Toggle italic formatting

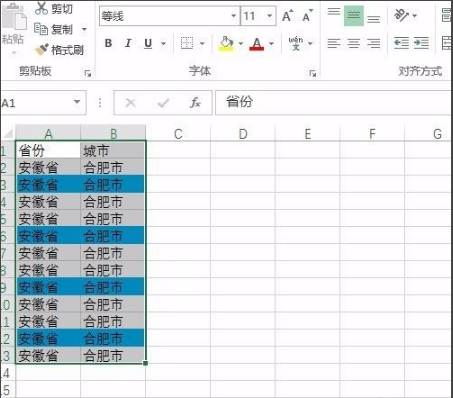(x=128, y=43)
